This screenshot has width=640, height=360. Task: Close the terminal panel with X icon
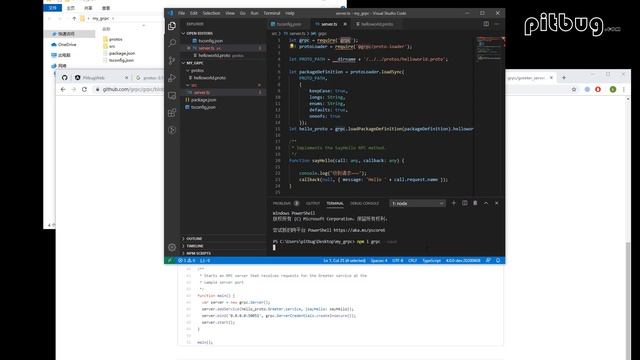coord(497,203)
